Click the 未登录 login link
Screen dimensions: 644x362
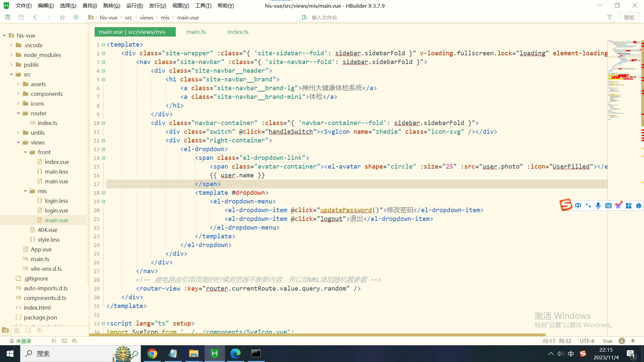click(23, 341)
